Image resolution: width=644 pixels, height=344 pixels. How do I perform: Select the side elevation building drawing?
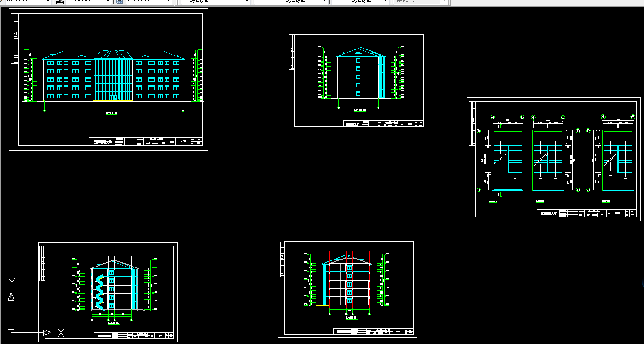[x=361, y=73]
